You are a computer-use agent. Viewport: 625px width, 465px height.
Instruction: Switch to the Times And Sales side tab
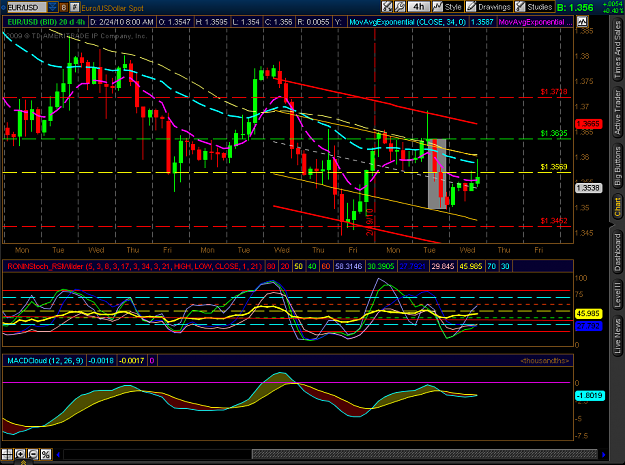click(617, 50)
